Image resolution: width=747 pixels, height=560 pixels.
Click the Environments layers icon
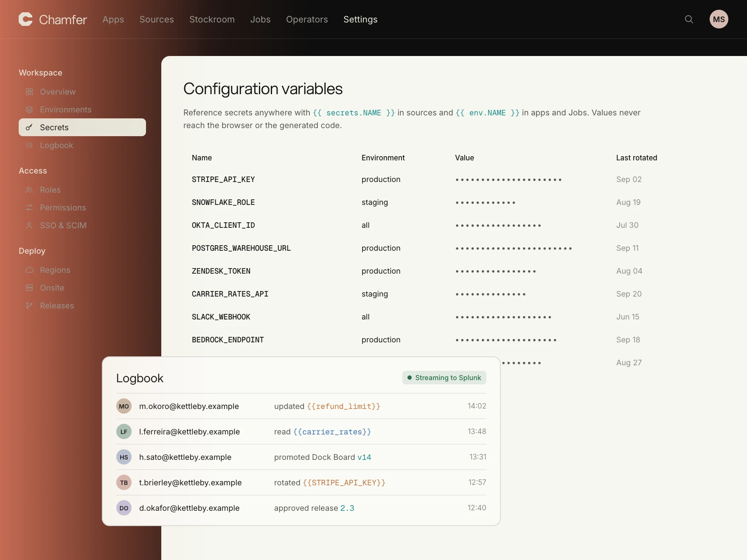pos(29,109)
